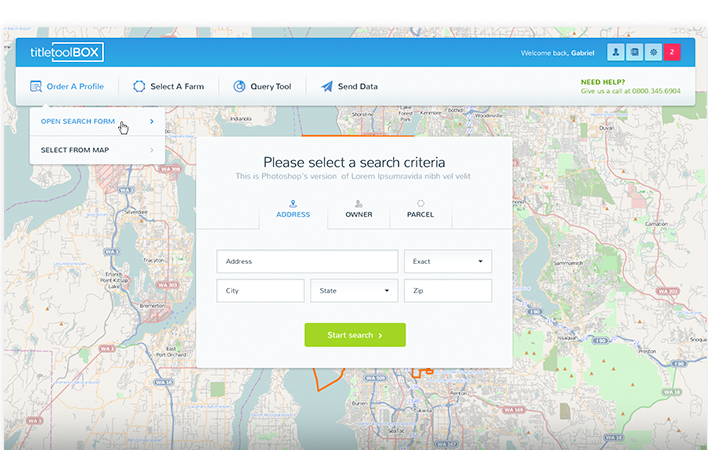Open the pink notifications badge
708x450 pixels.
(x=672, y=52)
